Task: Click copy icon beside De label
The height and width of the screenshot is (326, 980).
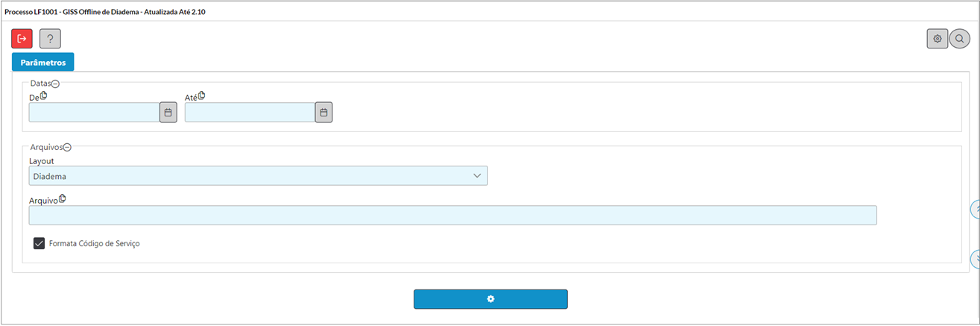Action: point(43,95)
